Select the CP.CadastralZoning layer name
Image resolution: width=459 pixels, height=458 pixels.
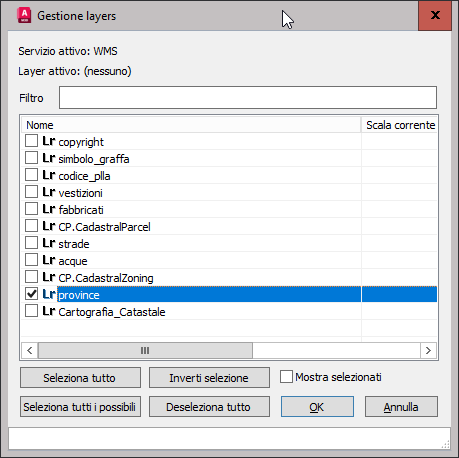pos(106,278)
